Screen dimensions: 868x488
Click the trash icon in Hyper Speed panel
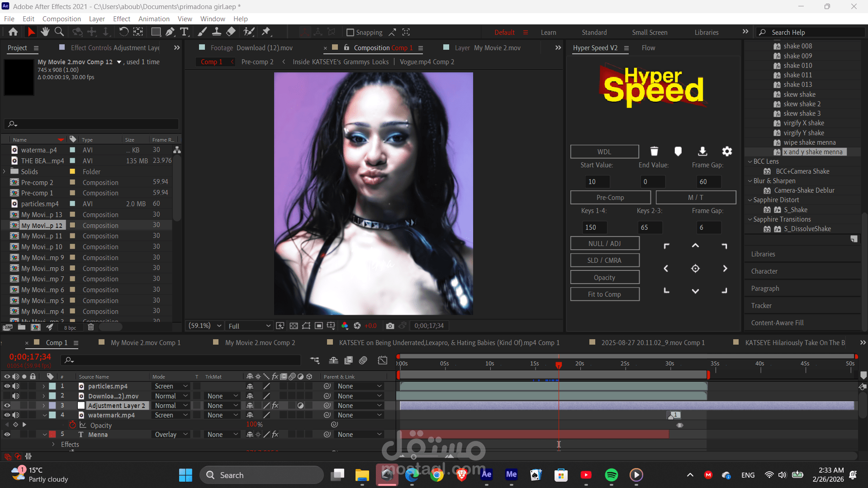[654, 151]
